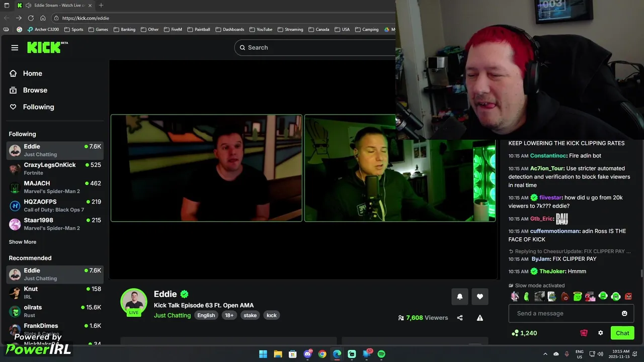Click the kick tag
The image size is (644, 362).
(272, 315)
